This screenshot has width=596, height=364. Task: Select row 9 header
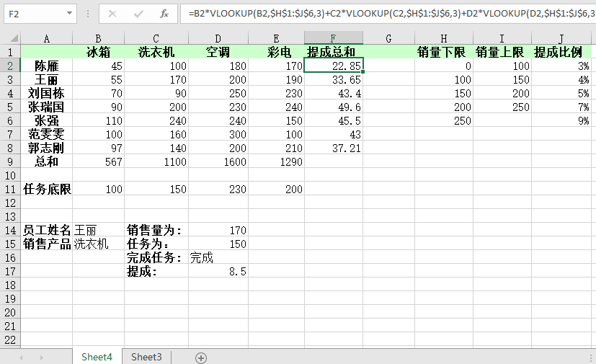click(10, 161)
